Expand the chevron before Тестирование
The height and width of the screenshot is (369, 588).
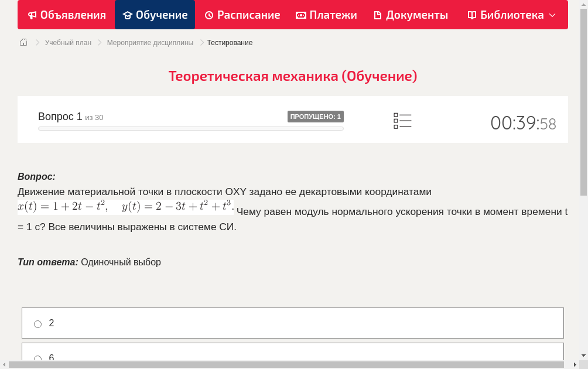pos(201,42)
